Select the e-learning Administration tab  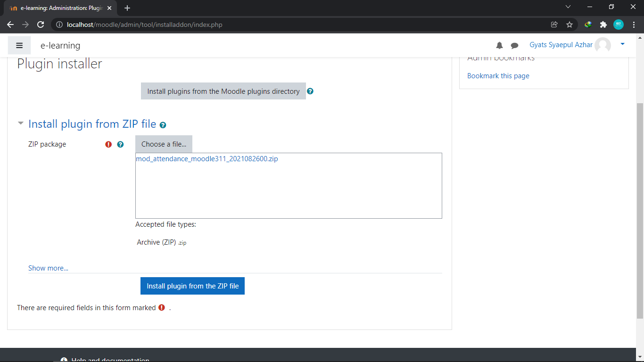pyautogui.click(x=60, y=8)
